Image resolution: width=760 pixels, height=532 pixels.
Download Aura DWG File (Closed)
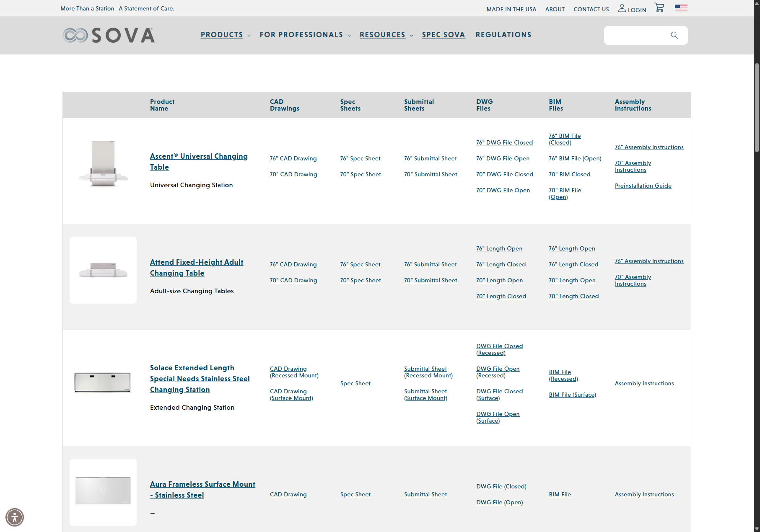tap(501, 486)
